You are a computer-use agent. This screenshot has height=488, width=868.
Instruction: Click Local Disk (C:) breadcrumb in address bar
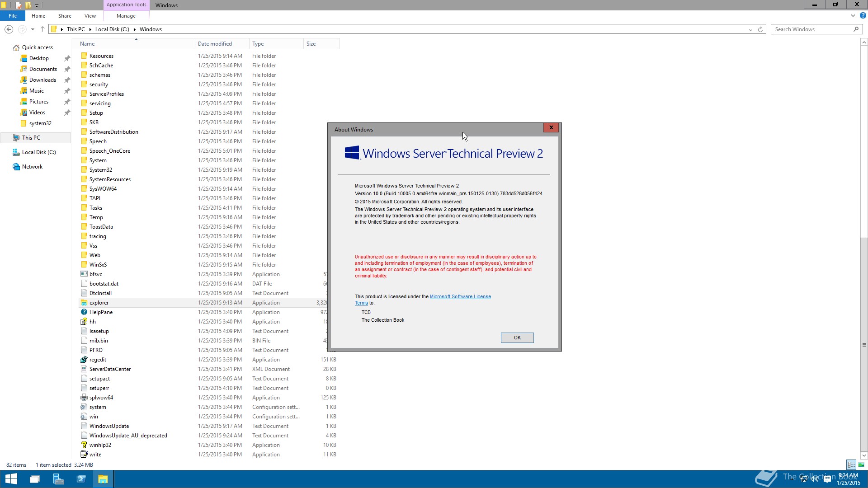pos(112,29)
